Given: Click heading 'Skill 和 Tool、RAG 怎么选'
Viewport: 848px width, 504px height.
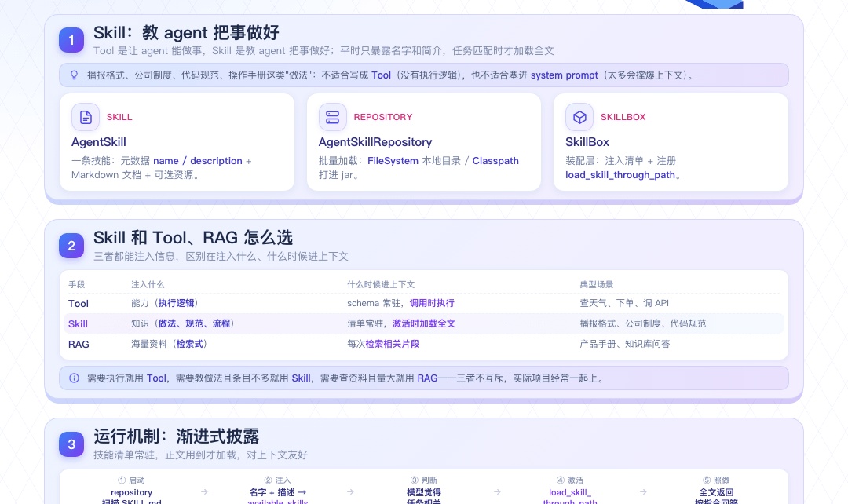Looking at the screenshot, I should click(x=193, y=238).
